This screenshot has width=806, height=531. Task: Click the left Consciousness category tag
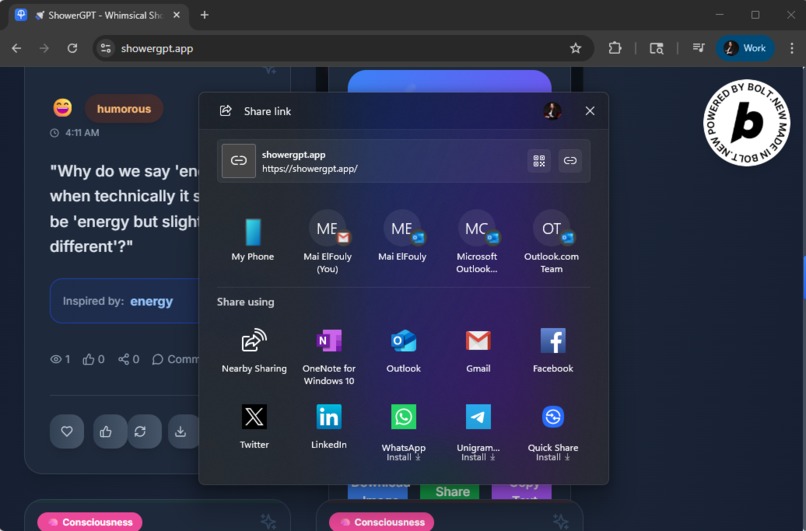pyautogui.click(x=90, y=522)
